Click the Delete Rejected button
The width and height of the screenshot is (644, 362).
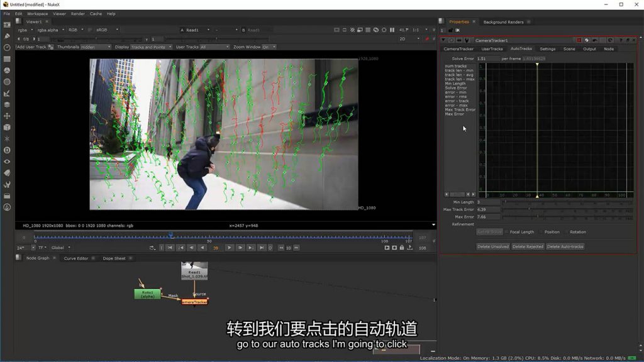click(527, 246)
